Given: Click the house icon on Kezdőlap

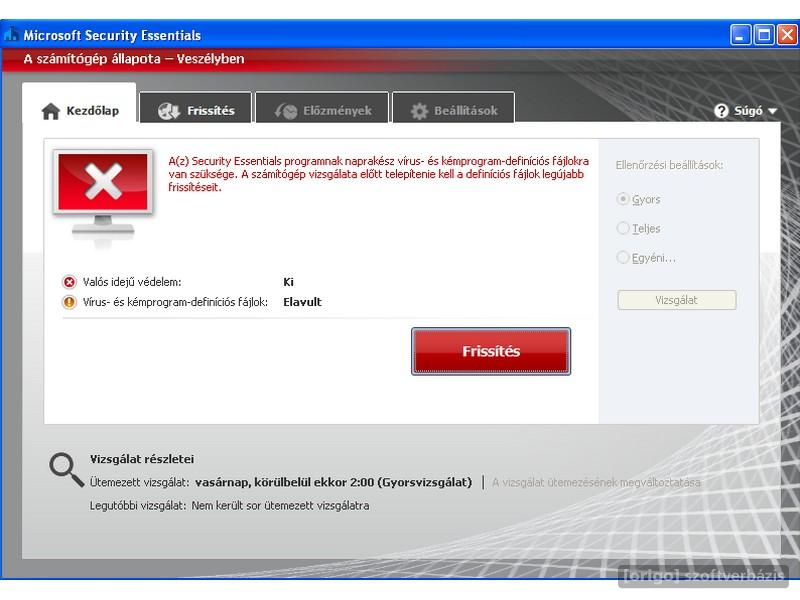Looking at the screenshot, I should pyautogui.click(x=51, y=111).
